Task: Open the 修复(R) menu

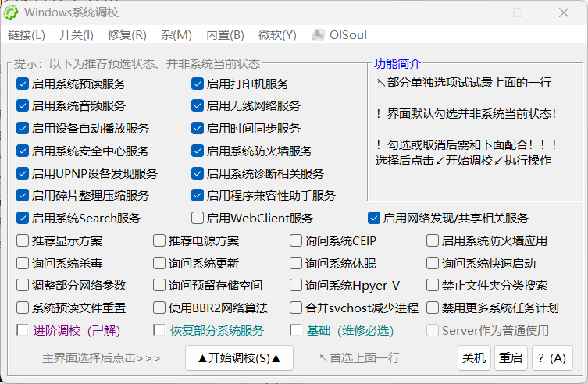Action: coord(127,35)
